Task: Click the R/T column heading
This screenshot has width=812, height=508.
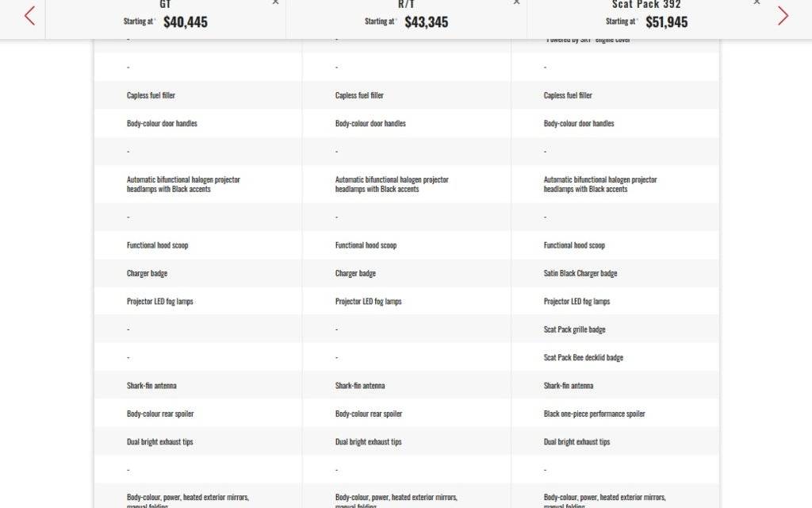Action: click(x=406, y=5)
